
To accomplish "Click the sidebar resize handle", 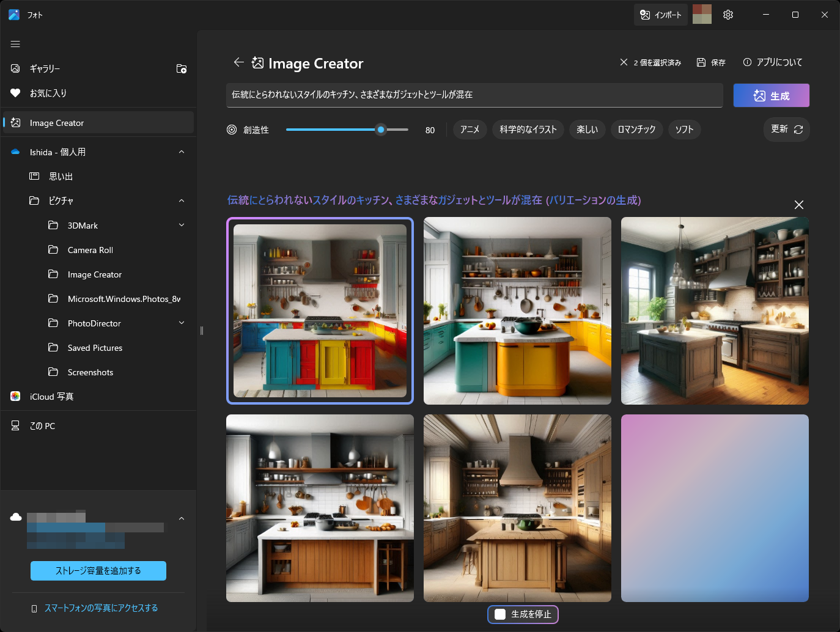I will pos(201,331).
